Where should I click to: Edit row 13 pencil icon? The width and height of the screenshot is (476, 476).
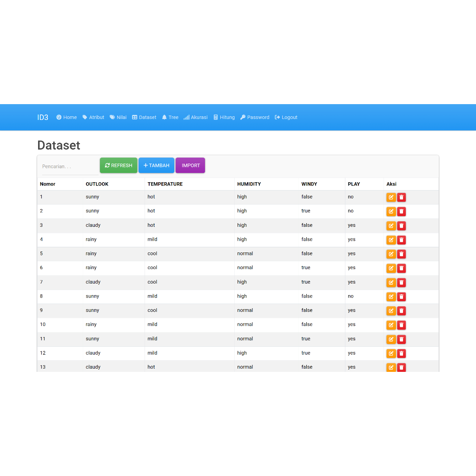(x=391, y=367)
